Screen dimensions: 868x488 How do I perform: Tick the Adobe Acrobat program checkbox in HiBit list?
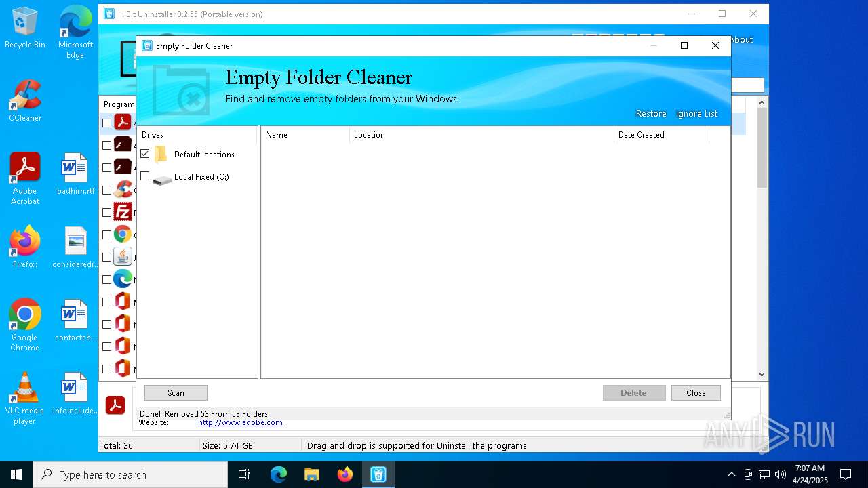[x=106, y=123]
